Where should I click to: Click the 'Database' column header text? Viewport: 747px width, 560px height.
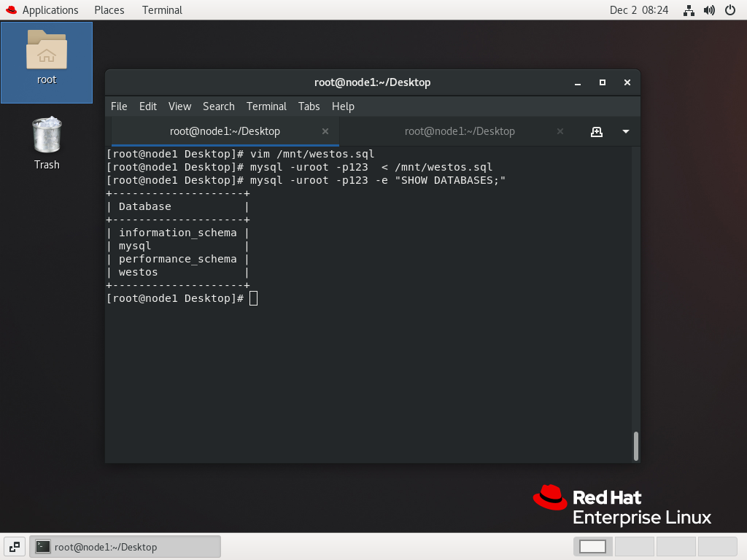click(145, 206)
